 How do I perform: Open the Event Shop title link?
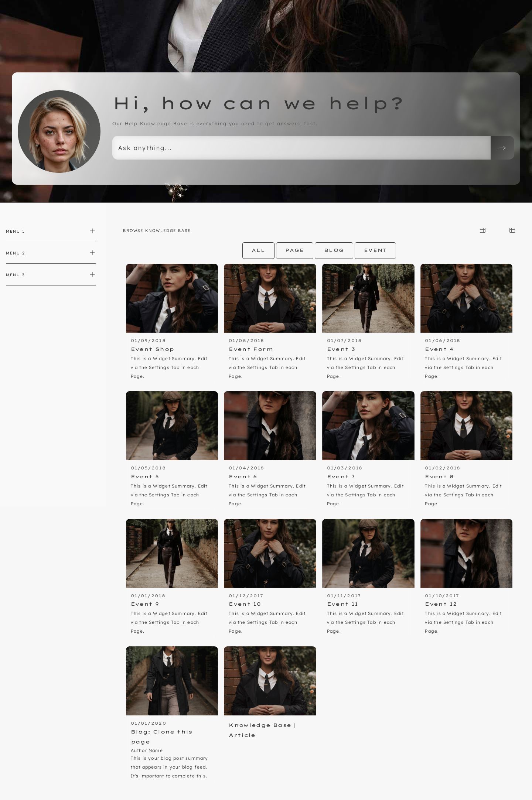[152, 349]
